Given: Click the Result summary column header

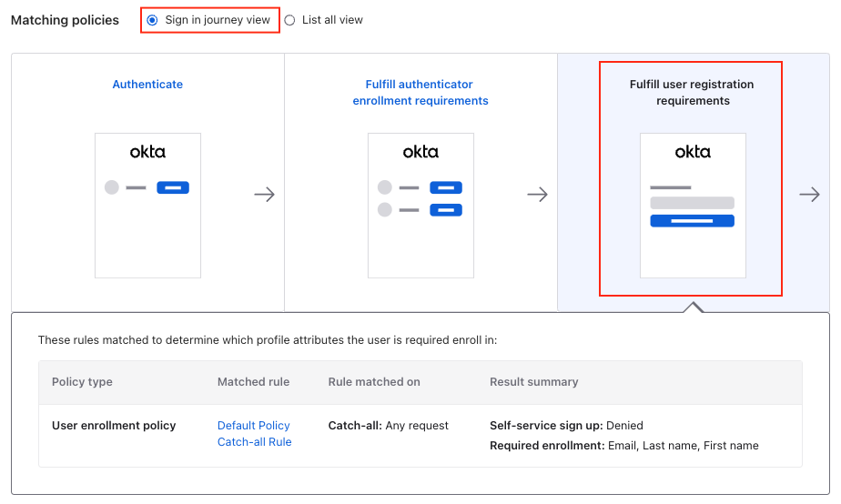Looking at the screenshot, I should point(533,382).
